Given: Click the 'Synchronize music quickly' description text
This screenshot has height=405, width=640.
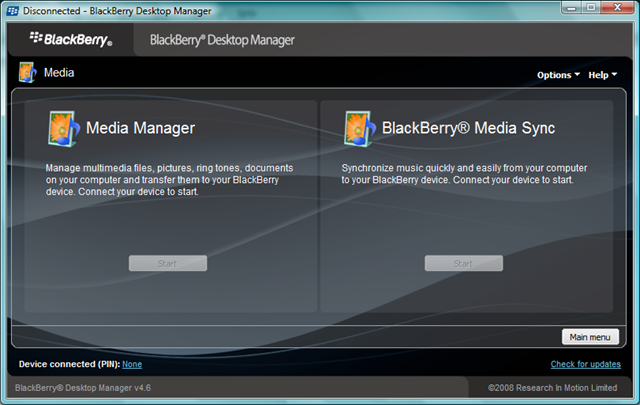Looking at the screenshot, I should point(464,174).
